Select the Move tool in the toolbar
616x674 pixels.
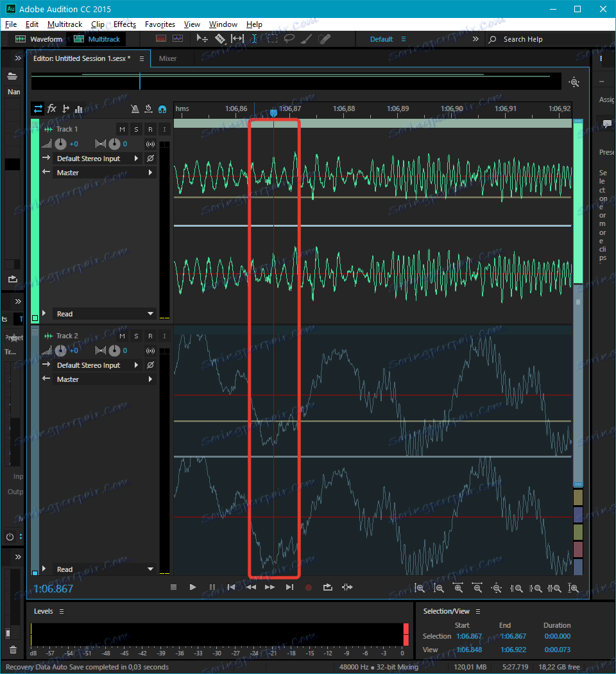coord(202,39)
